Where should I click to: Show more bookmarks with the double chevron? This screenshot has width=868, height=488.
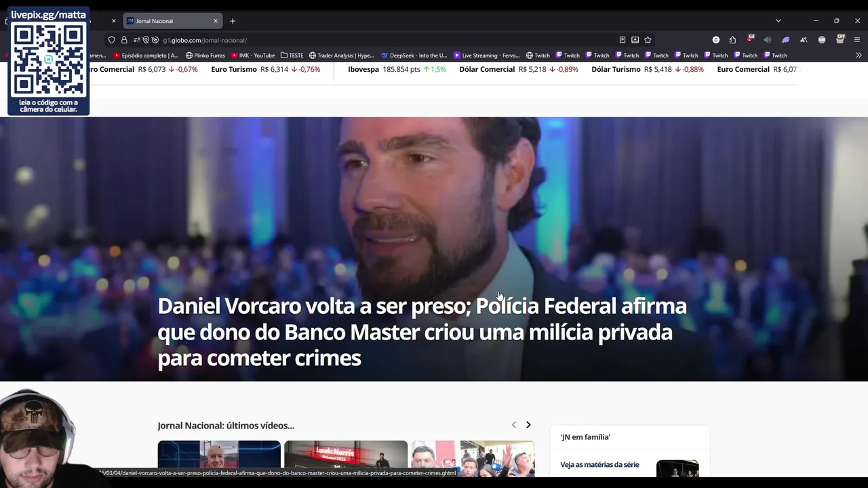[x=859, y=56]
